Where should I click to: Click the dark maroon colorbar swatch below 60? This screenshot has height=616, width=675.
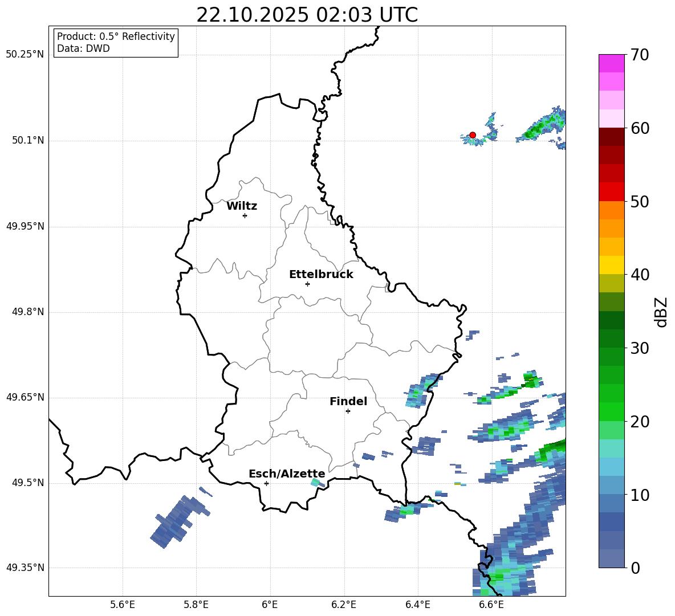611,136
